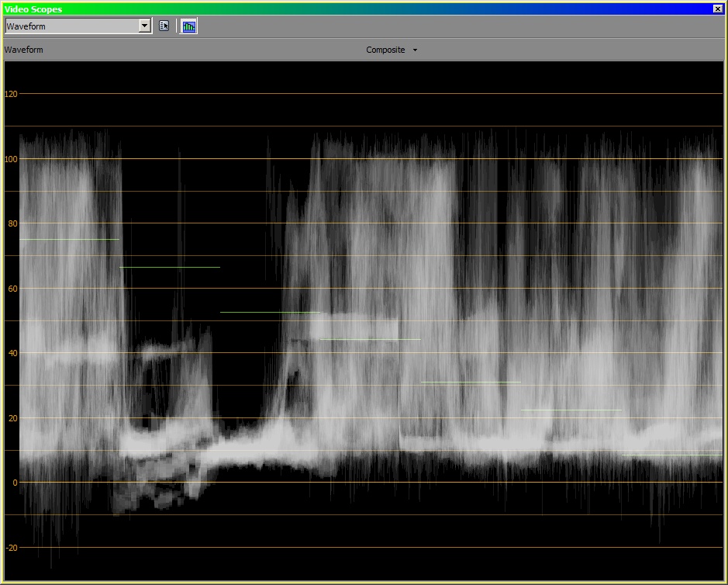Click the green marker line between 20 and 30
The height and width of the screenshot is (585, 728).
tap(571, 410)
